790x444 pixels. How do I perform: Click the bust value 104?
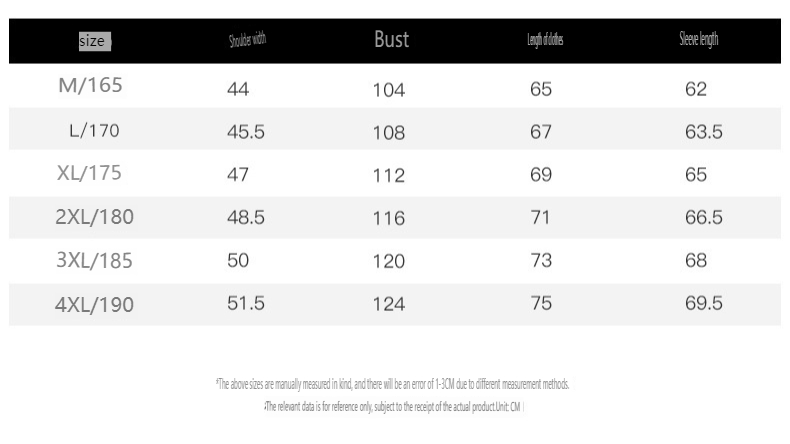pyautogui.click(x=389, y=90)
